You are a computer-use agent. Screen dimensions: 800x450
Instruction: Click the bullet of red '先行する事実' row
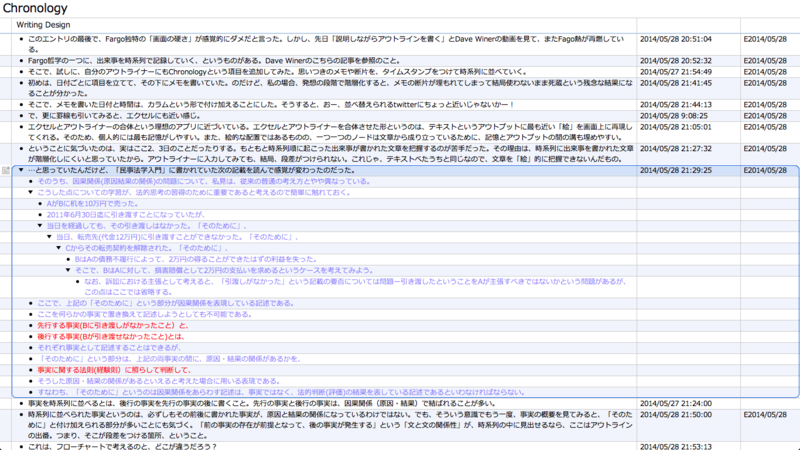point(31,326)
